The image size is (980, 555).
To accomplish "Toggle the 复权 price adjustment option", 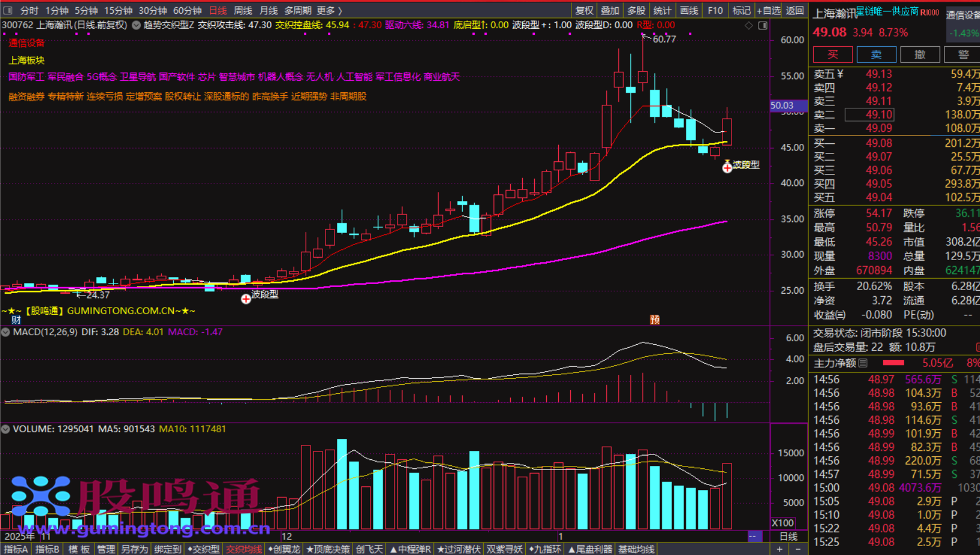I will coord(584,10).
